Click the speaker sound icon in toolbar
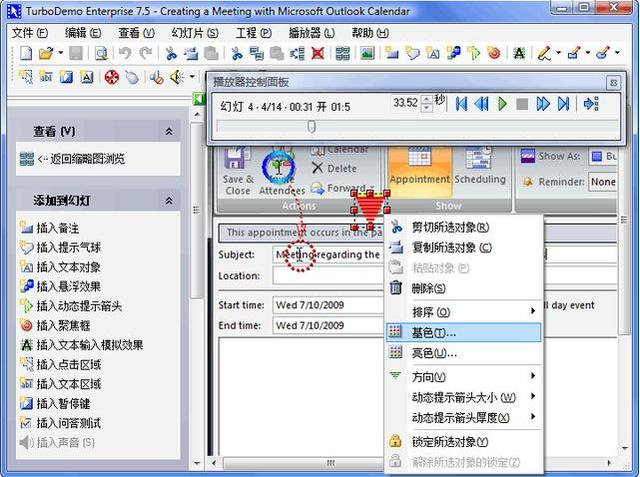The image size is (640, 477). (177, 77)
